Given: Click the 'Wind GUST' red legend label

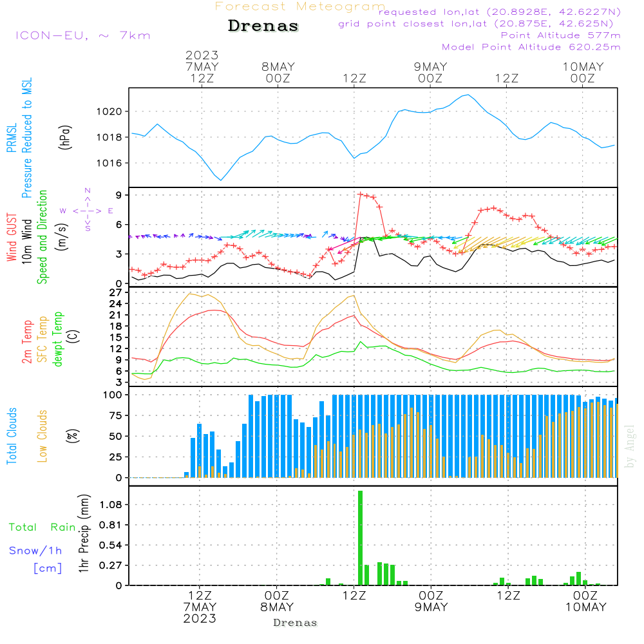Looking at the screenshot, I should pos(12,238).
